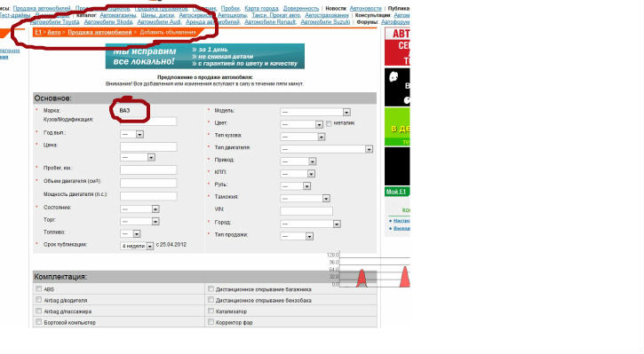Enable the ABS equipment checkbox
Screen dimensions: 644x354
38,288
